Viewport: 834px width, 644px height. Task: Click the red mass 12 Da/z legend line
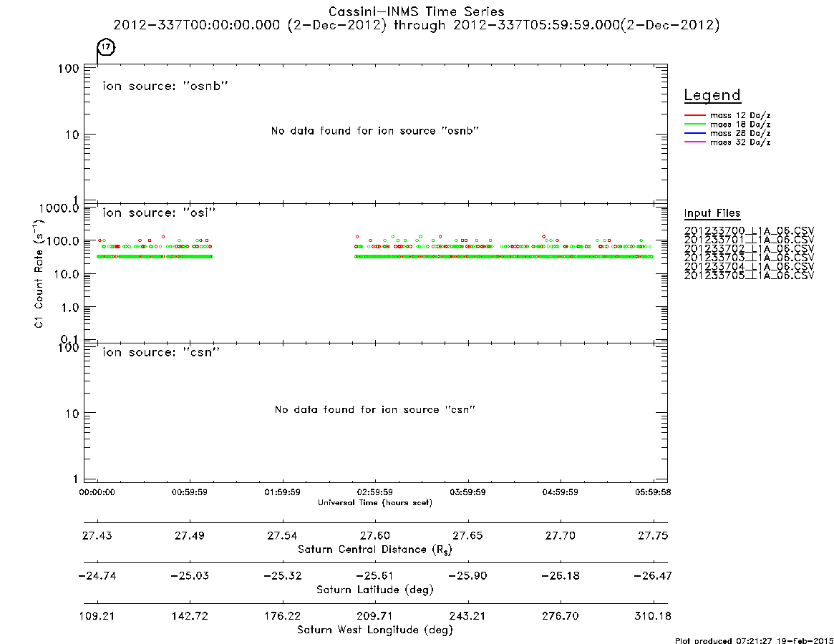pos(694,115)
